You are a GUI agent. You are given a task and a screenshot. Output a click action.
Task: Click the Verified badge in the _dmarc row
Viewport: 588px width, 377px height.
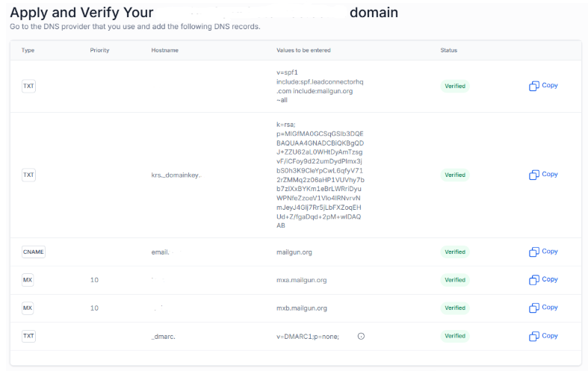[x=455, y=336]
